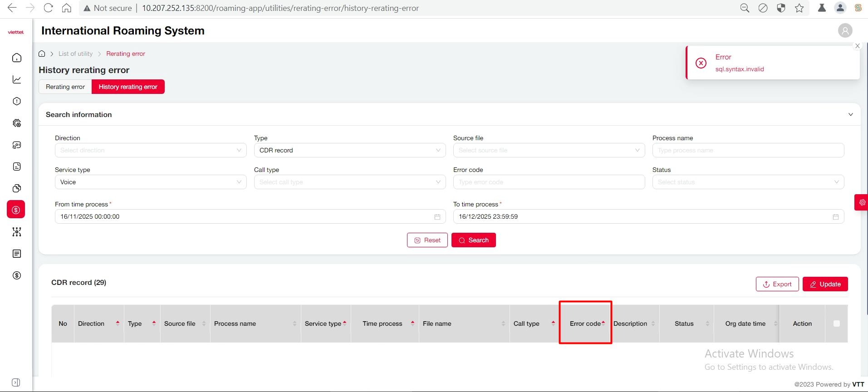This screenshot has height=392, width=868.
Task: Open the Direction dropdown
Action: pyautogui.click(x=151, y=150)
